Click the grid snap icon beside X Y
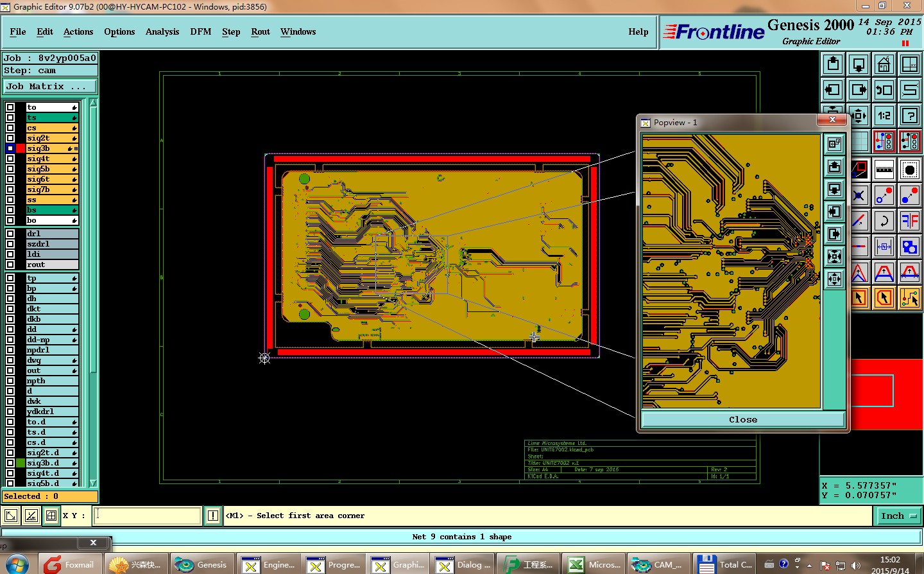The height and width of the screenshot is (574, 924). pos(51,516)
